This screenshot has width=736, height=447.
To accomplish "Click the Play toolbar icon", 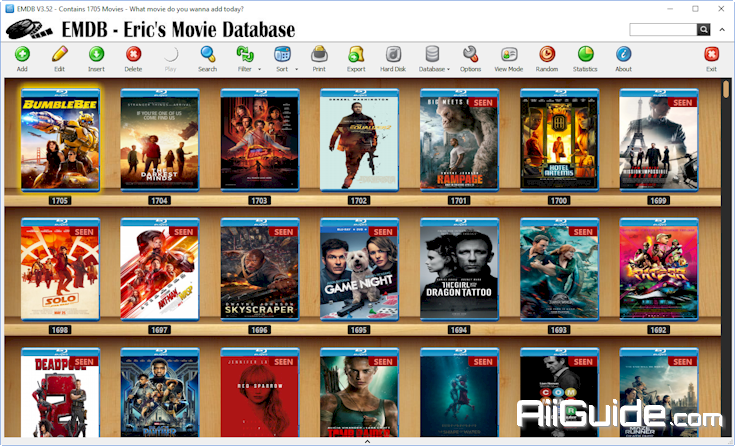I will tap(170, 54).
